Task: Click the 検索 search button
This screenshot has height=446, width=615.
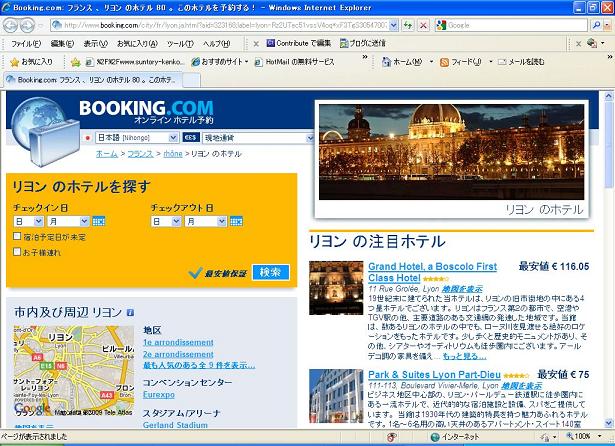Action: [271, 272]
